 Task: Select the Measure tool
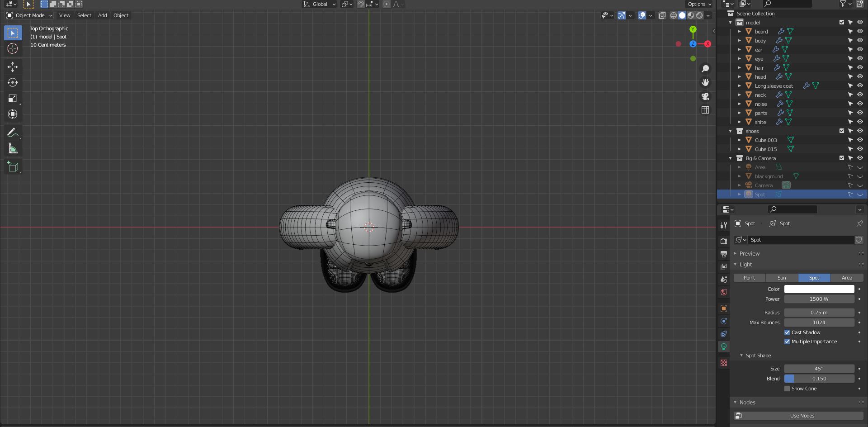13,149
